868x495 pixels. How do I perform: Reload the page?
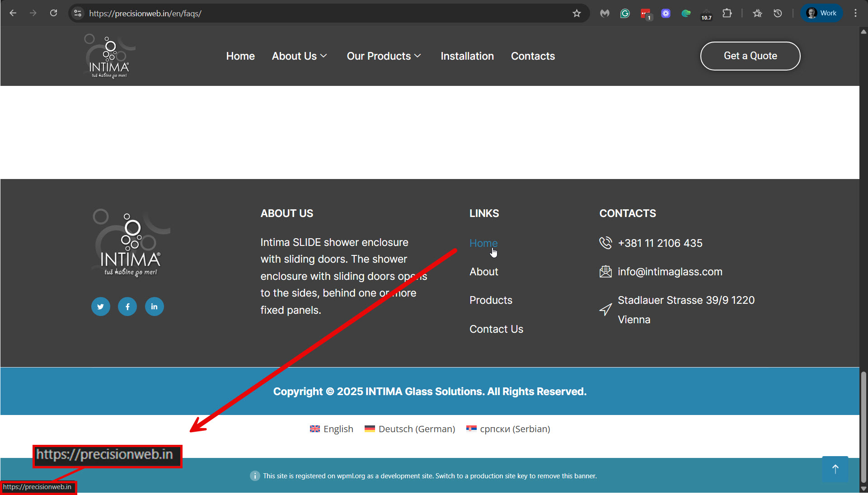tap(53, 13)
